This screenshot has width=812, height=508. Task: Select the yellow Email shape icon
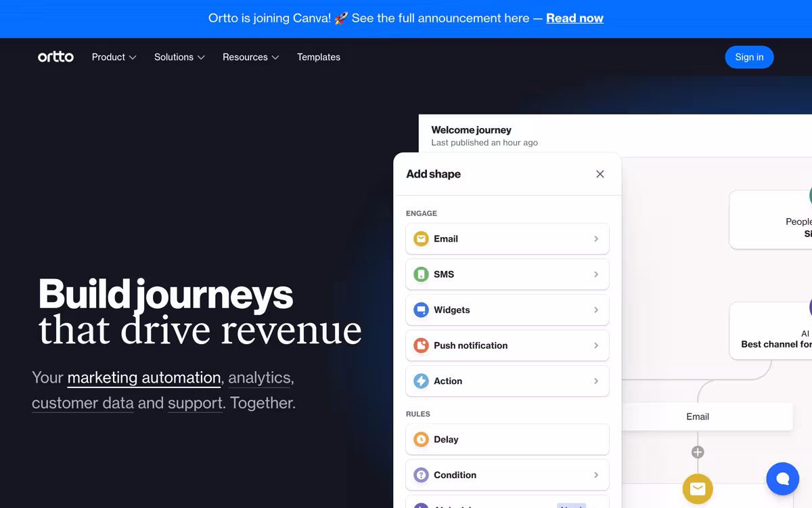(x=421, y=239)
